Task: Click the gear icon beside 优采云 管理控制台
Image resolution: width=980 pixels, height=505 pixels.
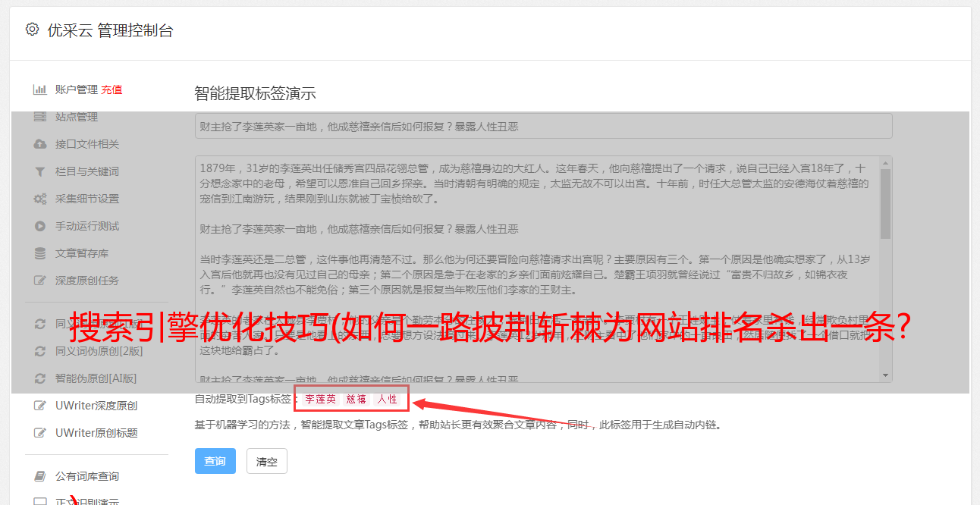Action: click(x=32, y=30)
